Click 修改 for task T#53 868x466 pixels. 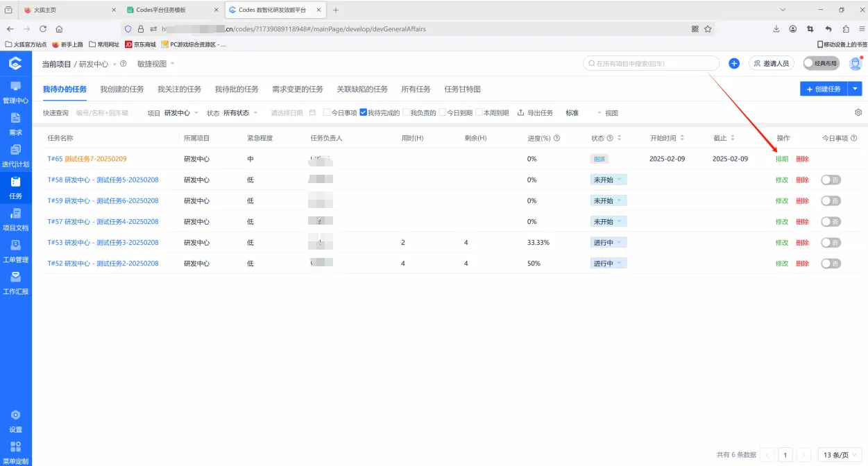(782, 243)
